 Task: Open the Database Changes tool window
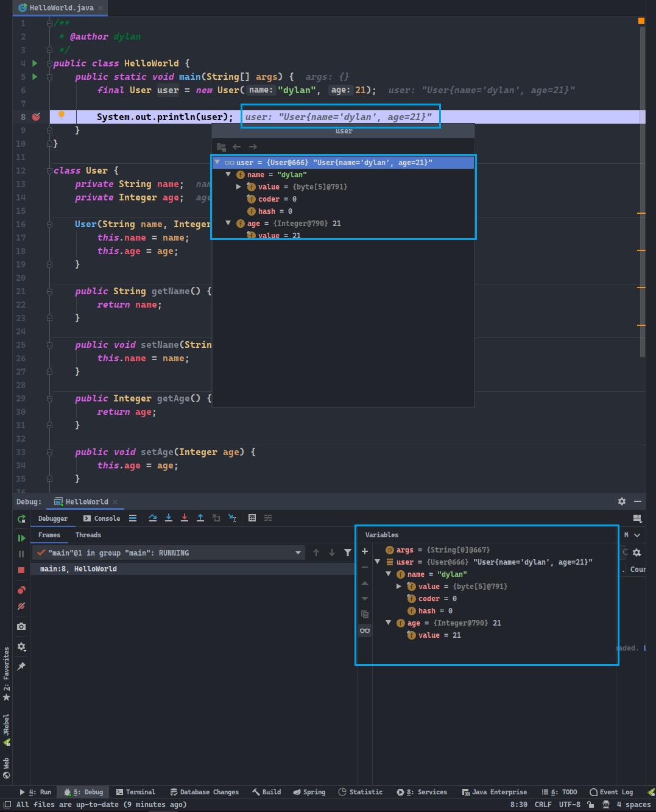tap(204, 792)
